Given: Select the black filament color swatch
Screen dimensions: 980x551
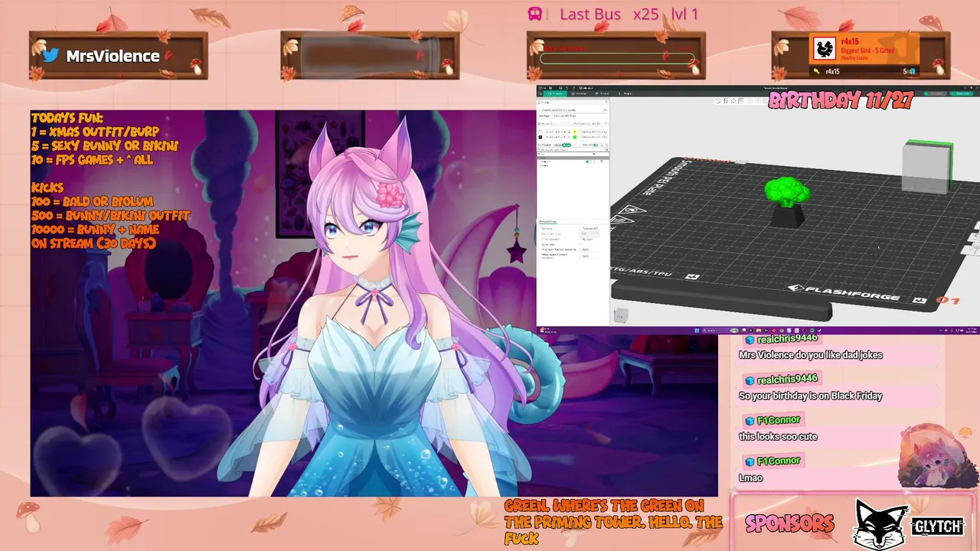Looking at the screenshot, I should point(541,137).
